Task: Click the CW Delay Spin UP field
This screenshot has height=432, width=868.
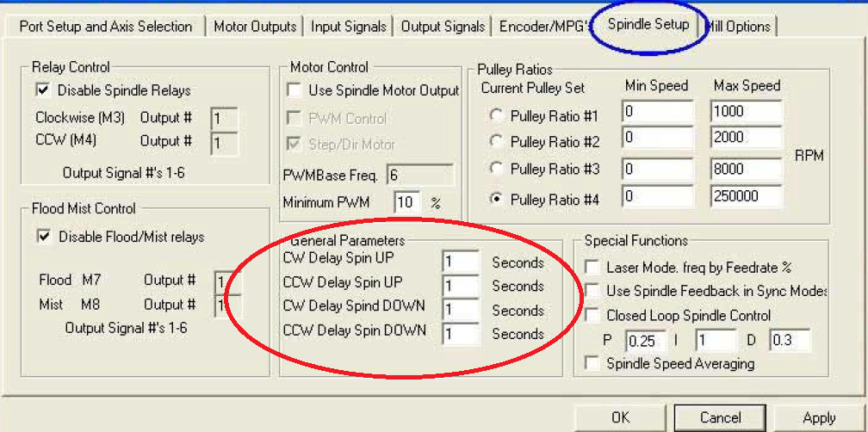Action: point(460,262)
